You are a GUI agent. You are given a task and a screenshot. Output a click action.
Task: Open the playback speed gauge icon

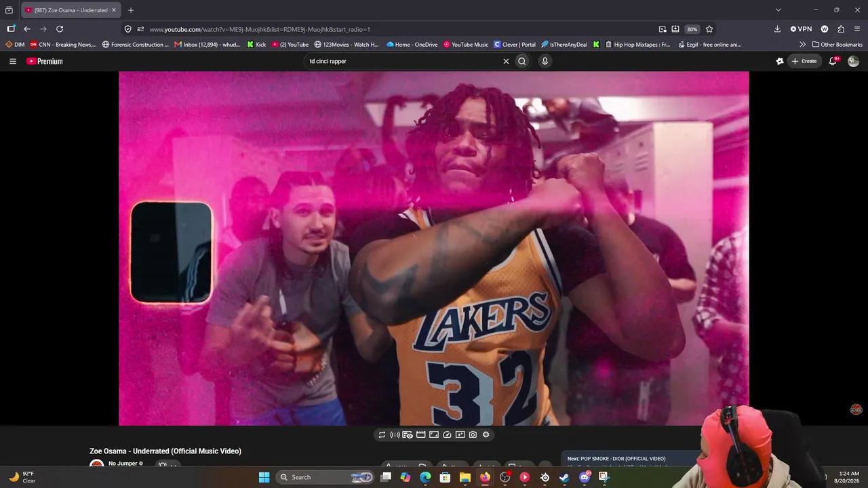447,434
